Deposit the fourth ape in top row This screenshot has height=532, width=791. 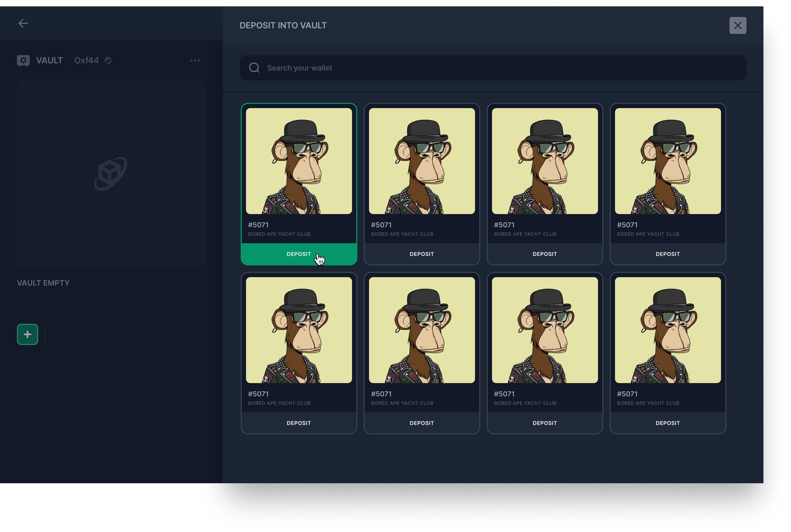click(667, 254)
